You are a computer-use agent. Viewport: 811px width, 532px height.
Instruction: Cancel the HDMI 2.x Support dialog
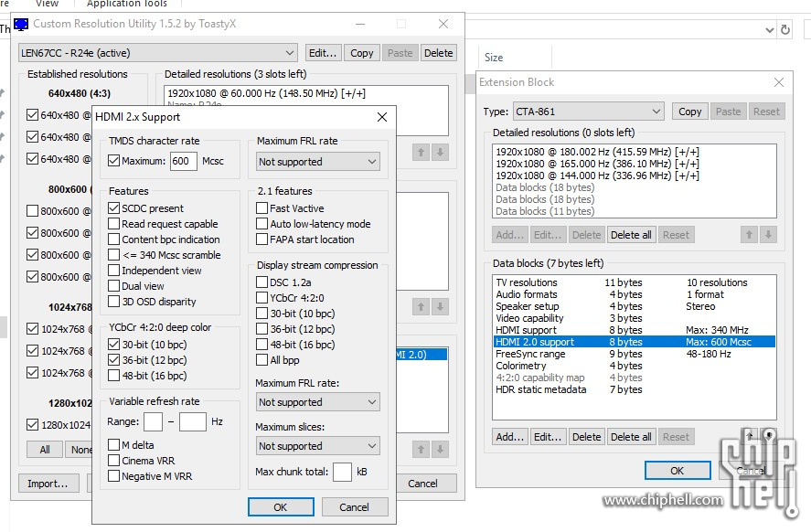pos(354,506)
